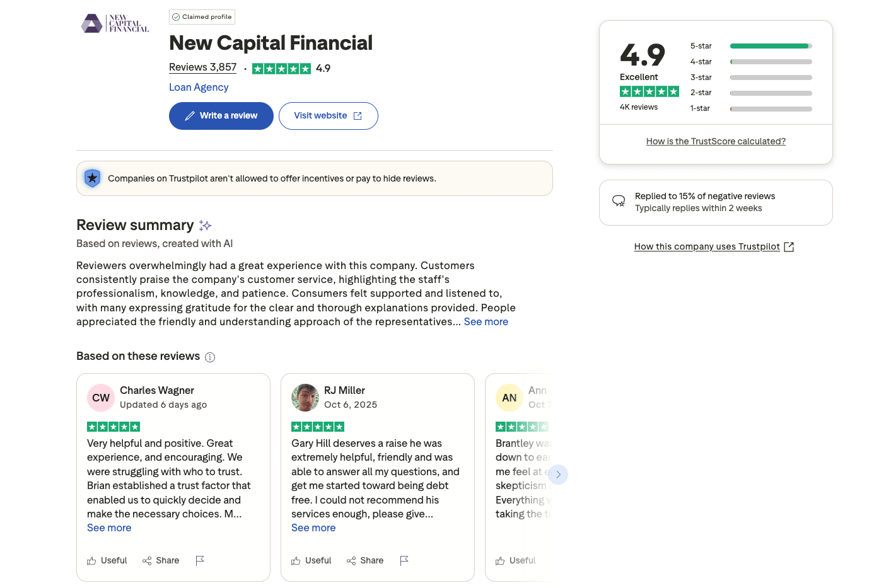The image size is (891, 588).
Task: Click the Claimed profile badge
Action: pos(202,16)
